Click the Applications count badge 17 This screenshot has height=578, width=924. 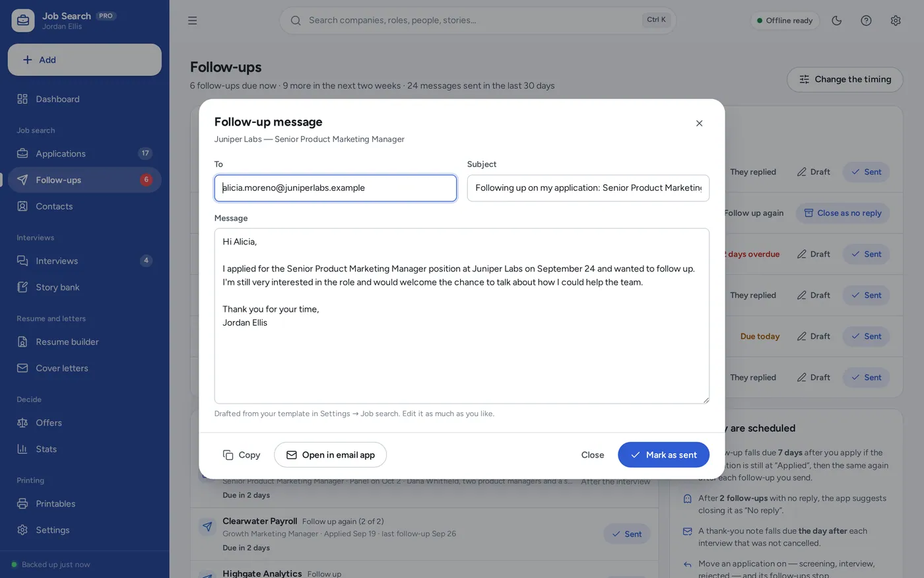[x=145, y=153]
